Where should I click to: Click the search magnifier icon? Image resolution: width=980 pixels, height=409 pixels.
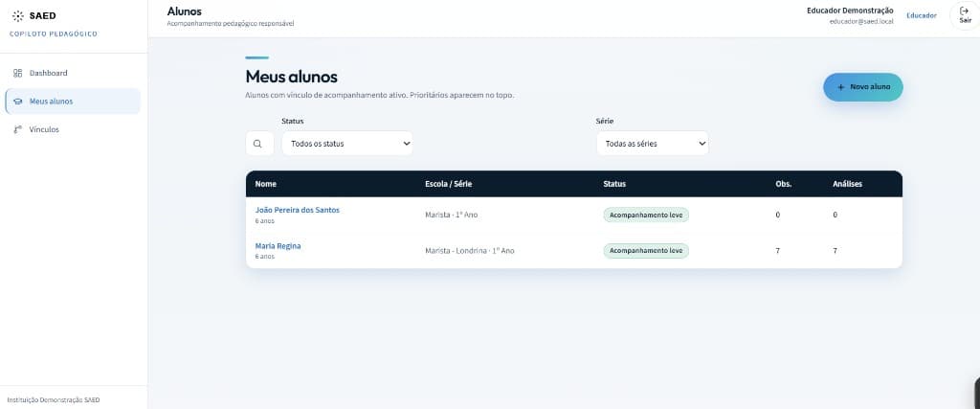[x=257, y=144]
